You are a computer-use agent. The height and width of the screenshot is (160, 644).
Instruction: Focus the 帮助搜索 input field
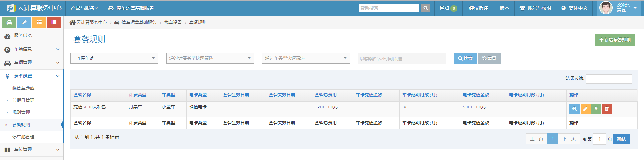[x=389, y=8]
